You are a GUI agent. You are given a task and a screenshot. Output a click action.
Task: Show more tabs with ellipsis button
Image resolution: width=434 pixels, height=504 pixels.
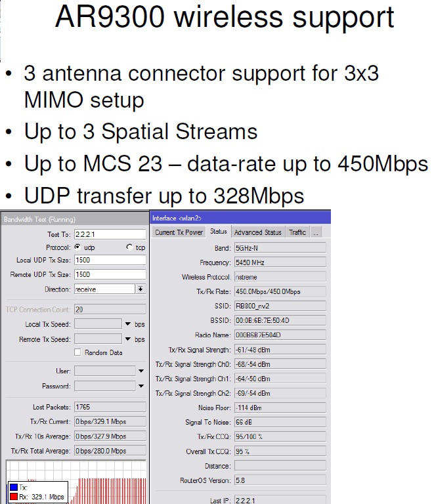coord(316,232)
